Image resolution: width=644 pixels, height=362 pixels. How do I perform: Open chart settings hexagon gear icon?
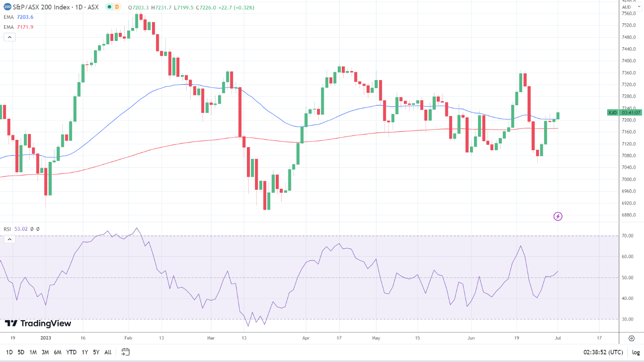(x=631, y=338)
